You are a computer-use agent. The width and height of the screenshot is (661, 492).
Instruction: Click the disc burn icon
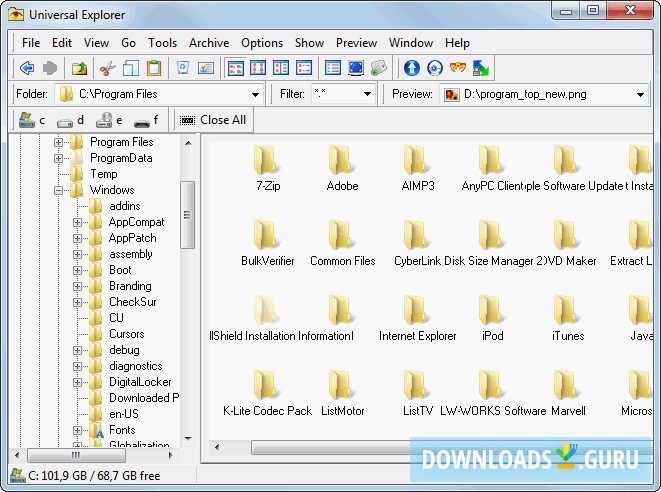click(435, 68)
